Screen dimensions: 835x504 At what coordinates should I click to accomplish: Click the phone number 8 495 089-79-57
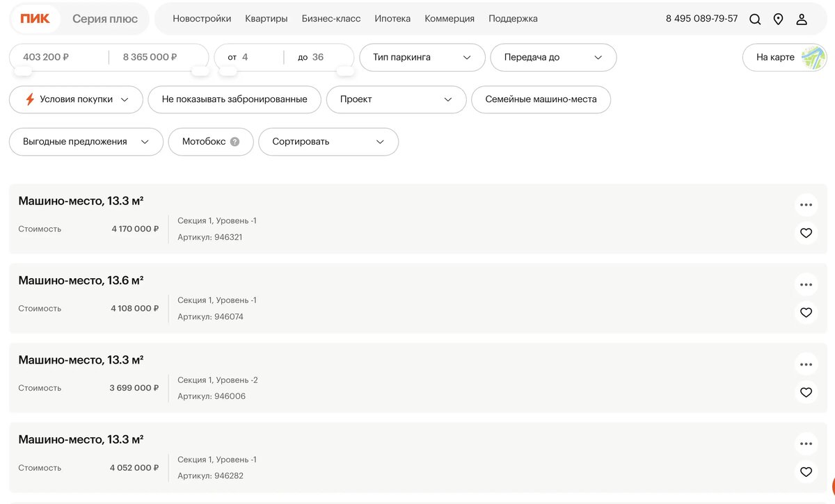point(701,19)
